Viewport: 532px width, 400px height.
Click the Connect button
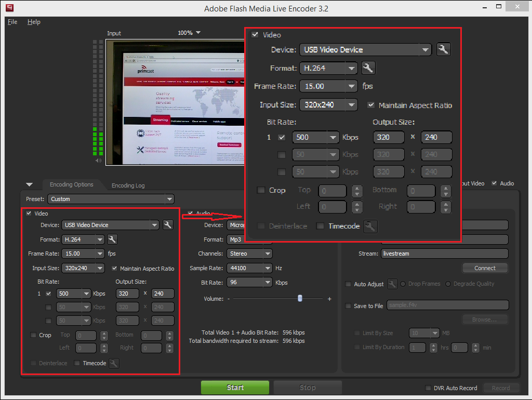[x=485, y=268]
